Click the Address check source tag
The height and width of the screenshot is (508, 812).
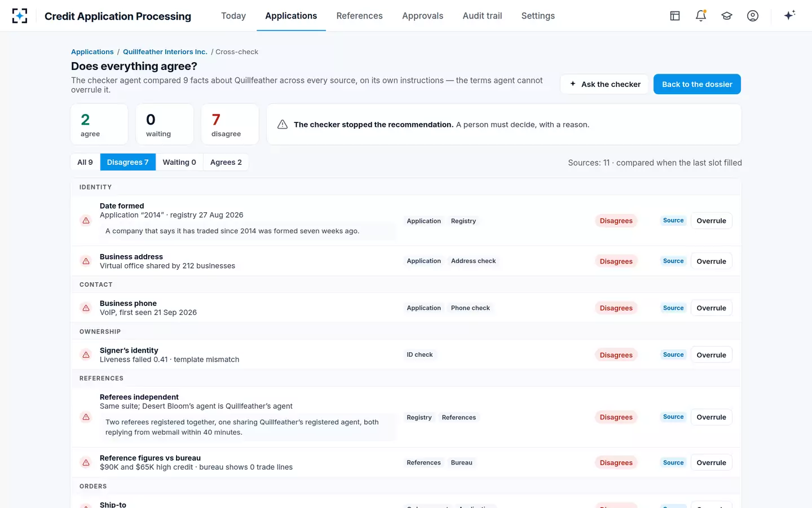click(473, 261)
